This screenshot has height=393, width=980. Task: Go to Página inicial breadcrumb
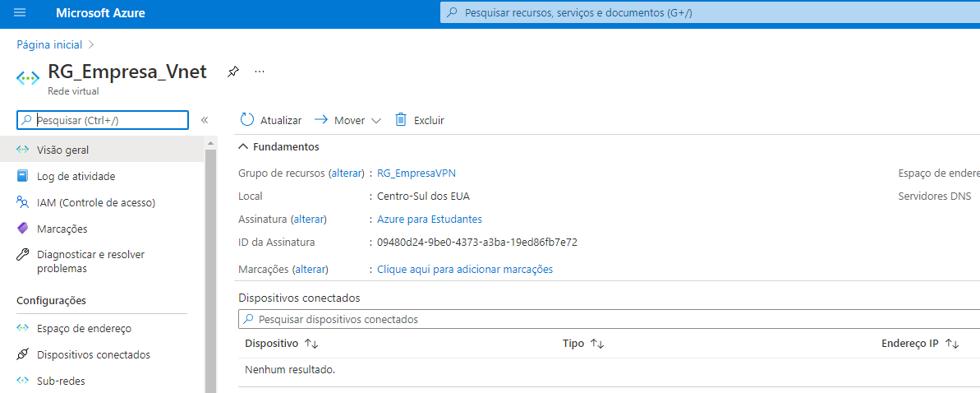[49, 44]
